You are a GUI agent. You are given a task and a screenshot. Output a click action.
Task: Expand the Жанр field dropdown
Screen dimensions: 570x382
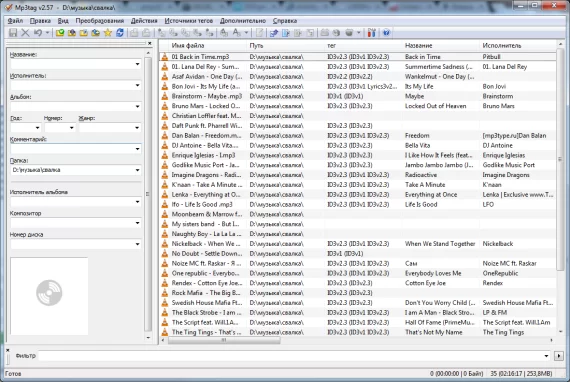(x=137, y=128)
